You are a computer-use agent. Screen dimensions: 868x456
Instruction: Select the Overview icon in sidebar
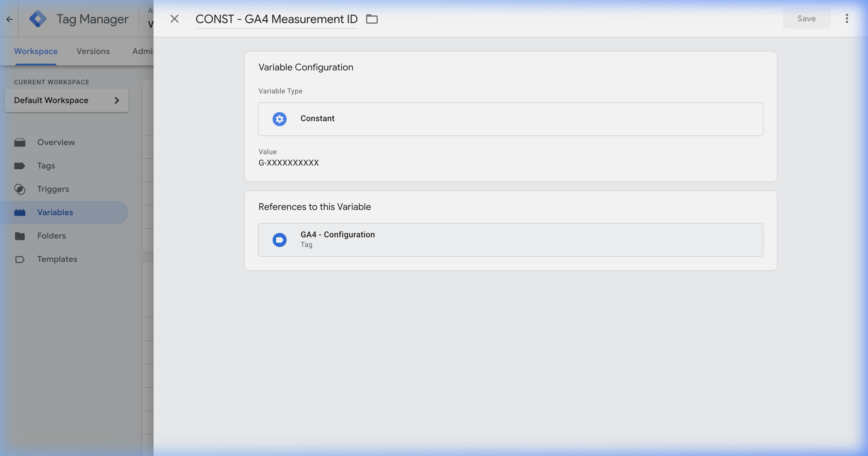click(x=20, y=142)
